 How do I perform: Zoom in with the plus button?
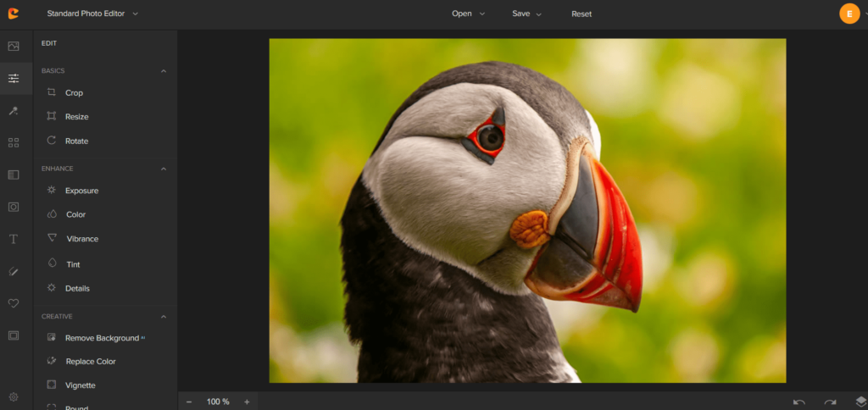click(247, 402)
